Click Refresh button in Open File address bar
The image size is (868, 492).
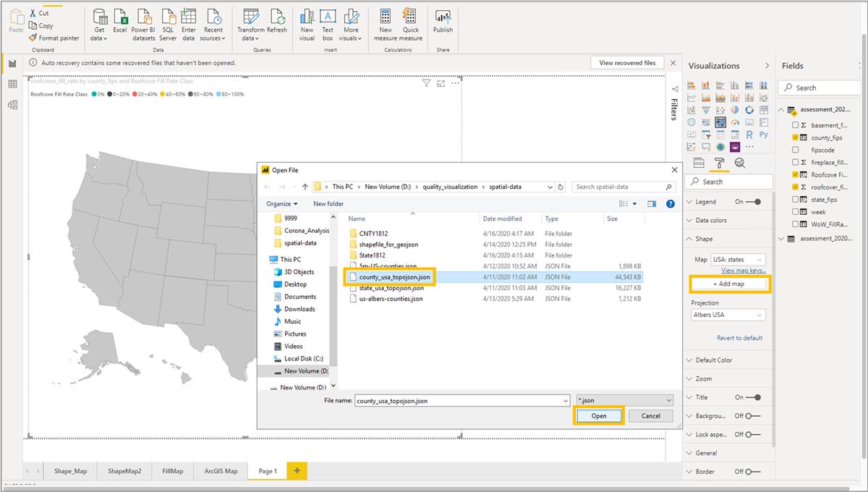pyautogui.click(x=561, y=187)
